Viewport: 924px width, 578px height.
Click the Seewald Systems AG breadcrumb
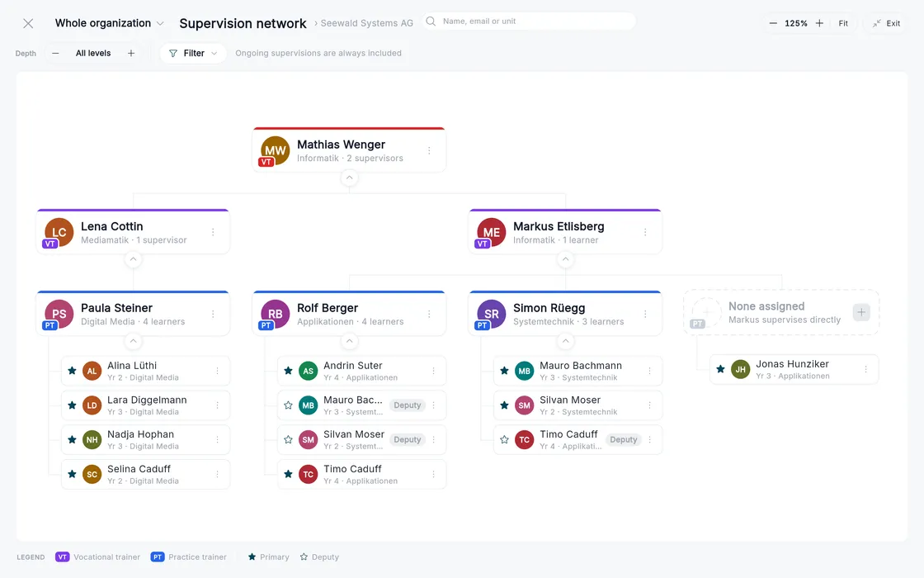tap(366, 23)
